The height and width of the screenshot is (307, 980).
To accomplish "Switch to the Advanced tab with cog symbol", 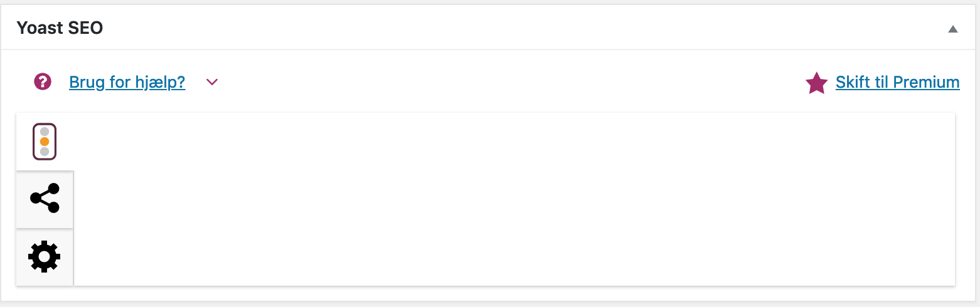I will coord(45,257).
